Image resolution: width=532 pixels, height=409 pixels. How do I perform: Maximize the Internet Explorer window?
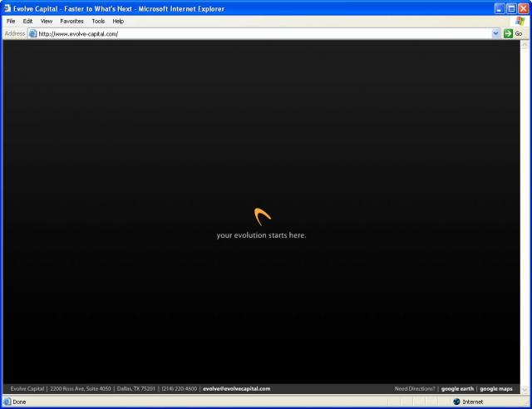pos(510,8)
